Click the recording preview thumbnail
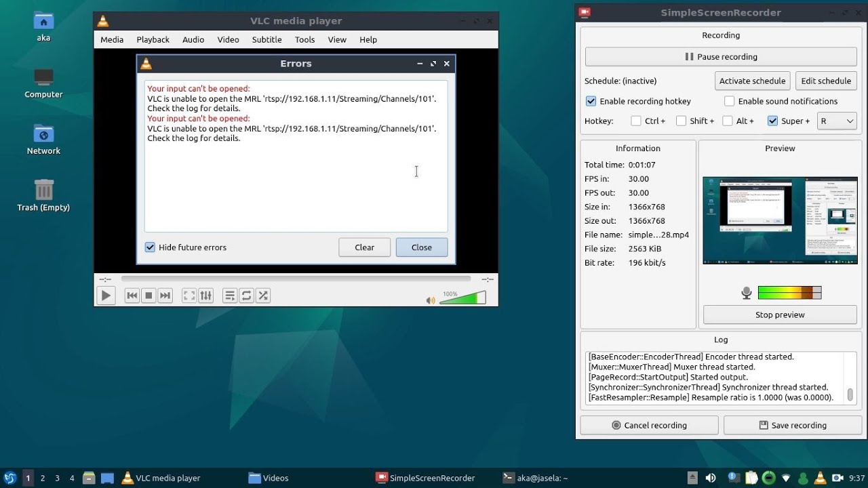Image resolution: width=868 pixels, height=488 pixels. [x=780, y=220]
